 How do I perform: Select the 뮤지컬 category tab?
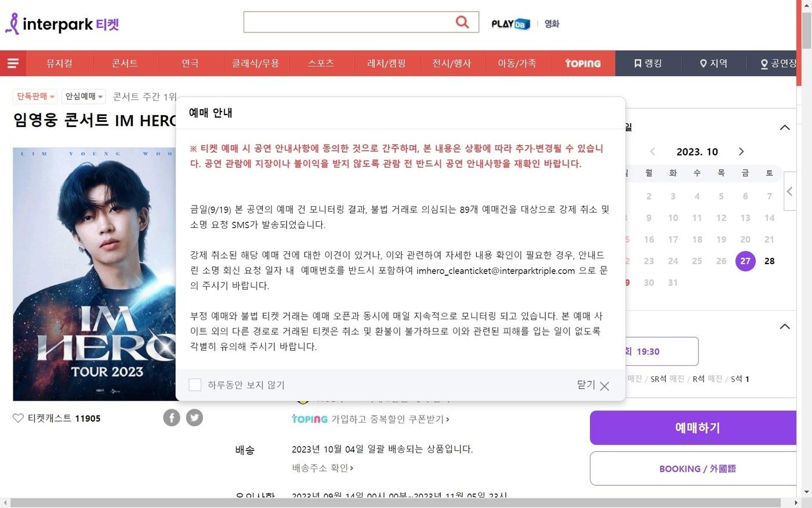coord(59,63)
